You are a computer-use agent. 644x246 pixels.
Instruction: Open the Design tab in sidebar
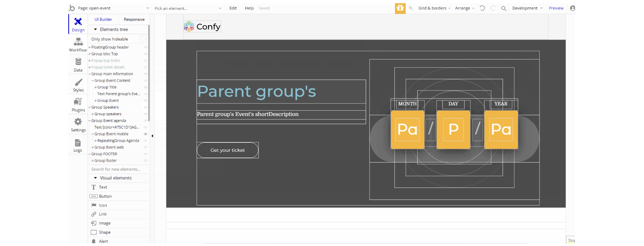[78, 24]
